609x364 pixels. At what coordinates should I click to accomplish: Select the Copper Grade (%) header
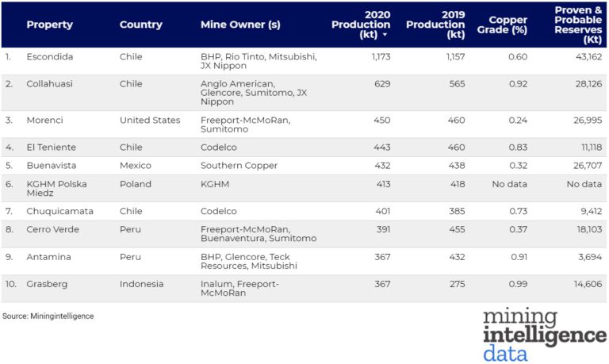pos(508,25)
